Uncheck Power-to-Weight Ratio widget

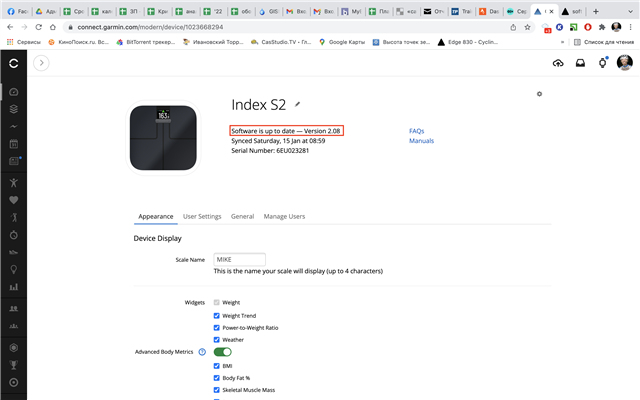coord(216,328)
